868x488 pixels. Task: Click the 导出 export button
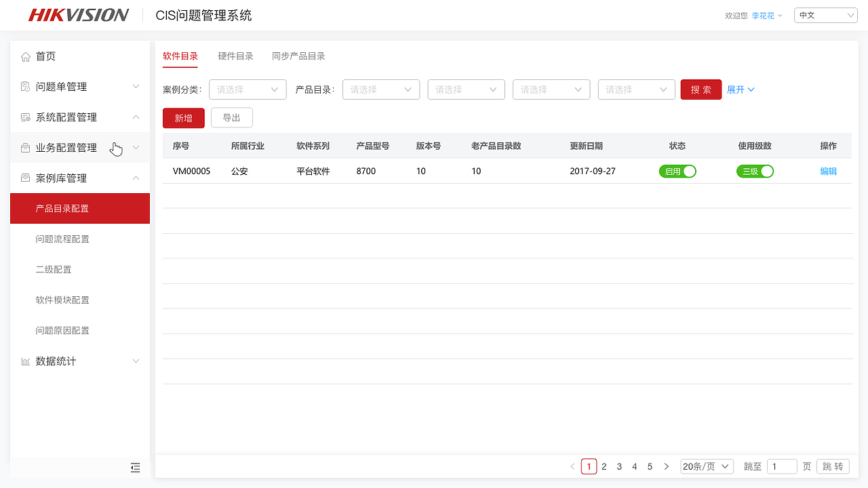click(x=231, y=117)
